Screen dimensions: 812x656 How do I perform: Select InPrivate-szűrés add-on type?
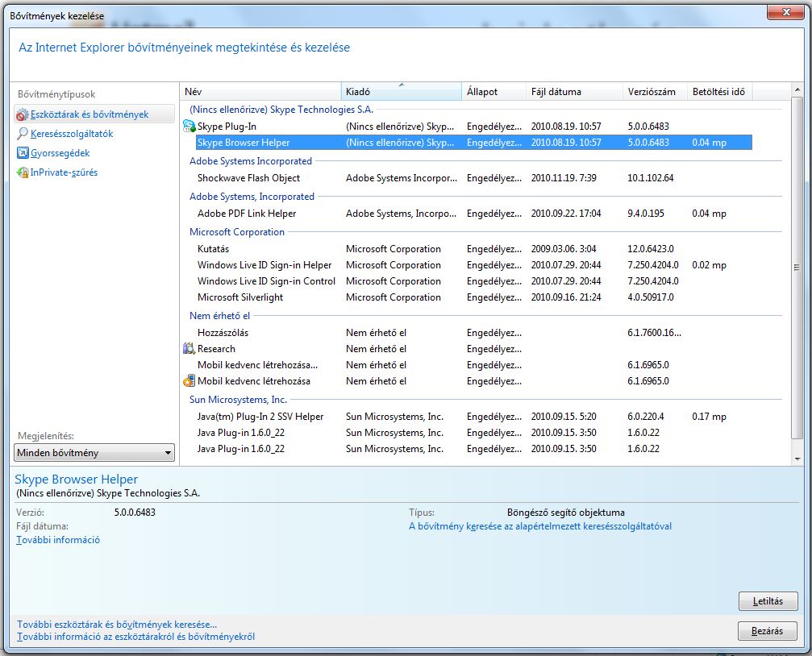coord(64,172)
